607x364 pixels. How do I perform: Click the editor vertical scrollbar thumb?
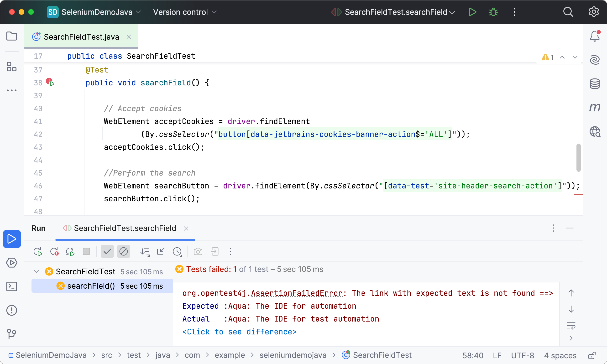[x=578, y=157]
